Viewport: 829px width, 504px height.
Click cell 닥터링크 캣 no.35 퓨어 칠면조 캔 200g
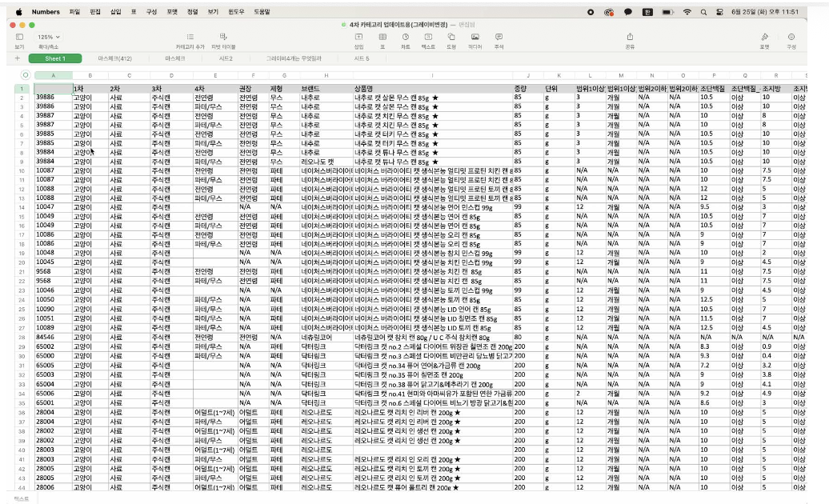click(432, 375)
